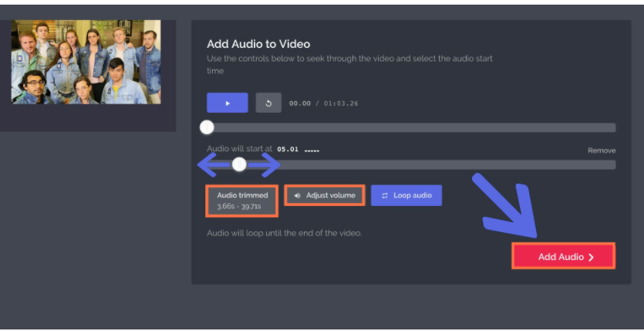Screen dimensions: 644x331
Task: Click the speaker icon in Adjust volume
Action: pyautogui.click(x=298, y=195)
